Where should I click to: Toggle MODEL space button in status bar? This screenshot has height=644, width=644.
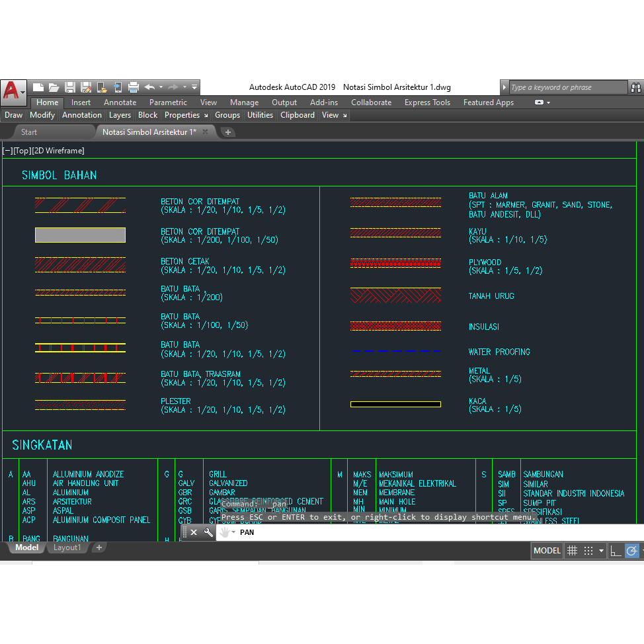click(547, 551)
